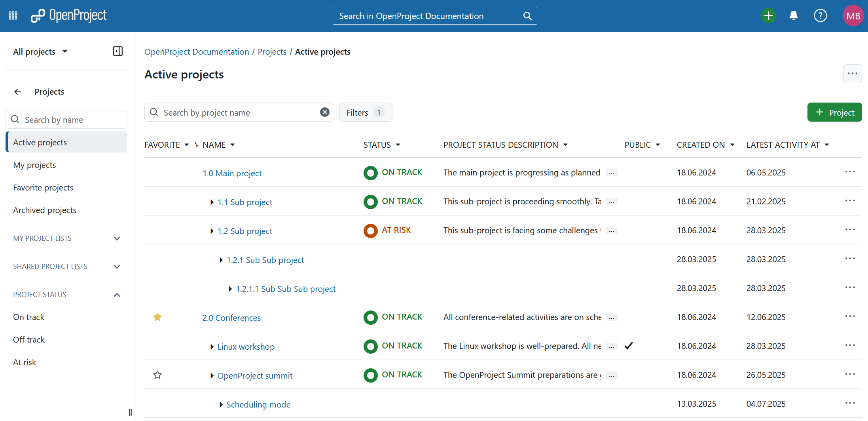Toggle the hierarchy icon beside the NAME column
Viewport: 868px width, 421px height.
click(x=197, y=145)
